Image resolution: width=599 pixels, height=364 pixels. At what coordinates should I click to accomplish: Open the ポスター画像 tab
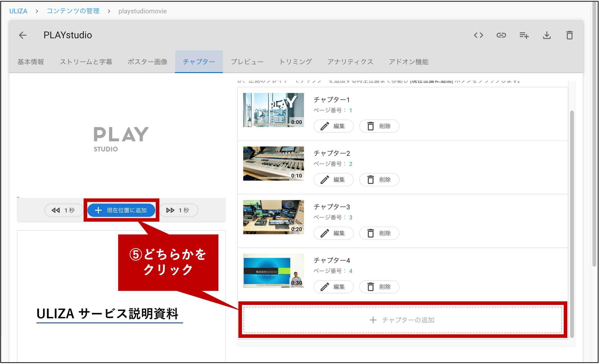tap(148, 62)
